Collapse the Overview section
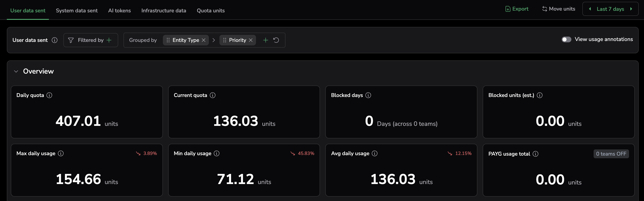The height and width of the screenshot is (201, 644). (x=16, y=71)
